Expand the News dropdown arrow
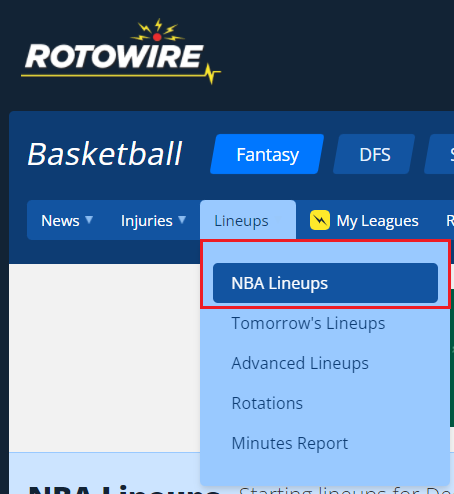Viewport: 454px width, 494px height. [x=89, y=220]
